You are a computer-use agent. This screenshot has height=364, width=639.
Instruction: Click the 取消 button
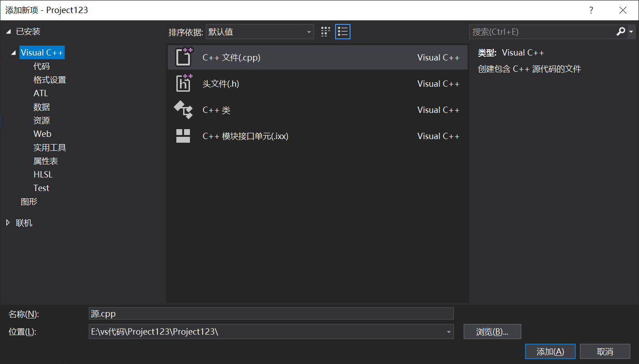coord(605,351)
